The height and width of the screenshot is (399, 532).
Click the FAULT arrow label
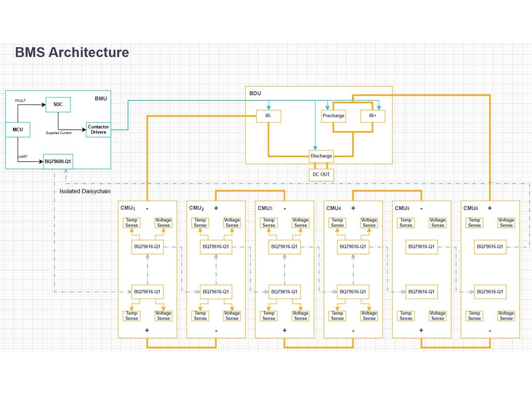[20, 101]
